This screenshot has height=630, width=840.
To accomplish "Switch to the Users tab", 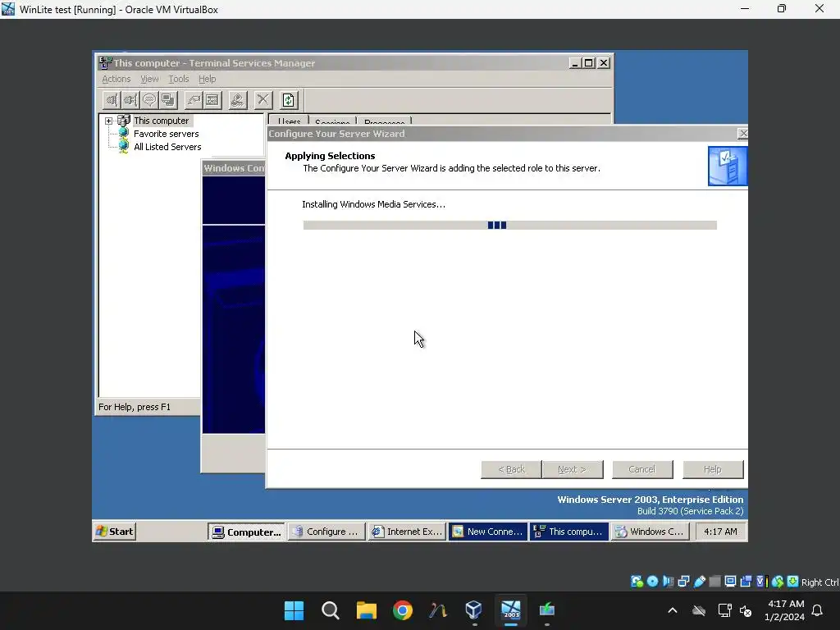I will pyautogui.click(x=289, y=121).
